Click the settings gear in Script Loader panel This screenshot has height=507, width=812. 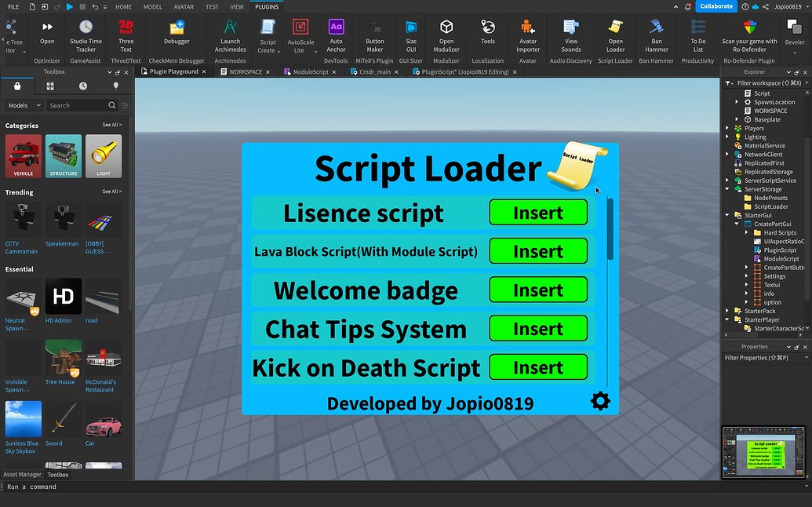(600, 402)
